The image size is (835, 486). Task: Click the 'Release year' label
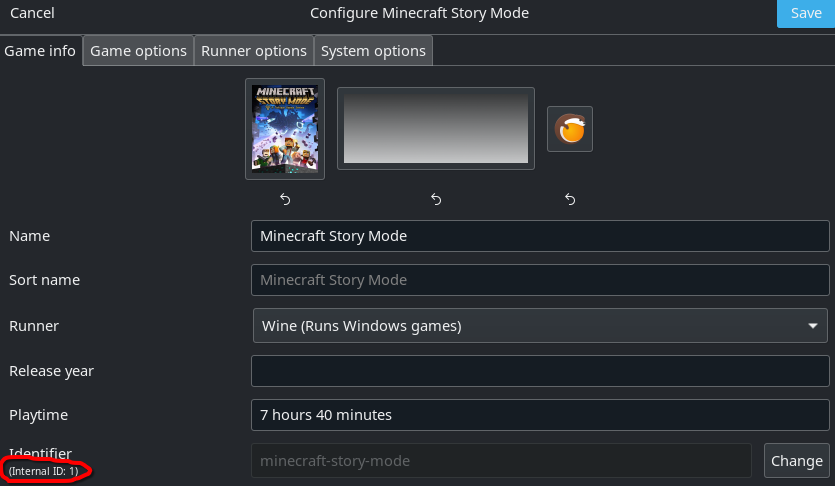(51, 371)
